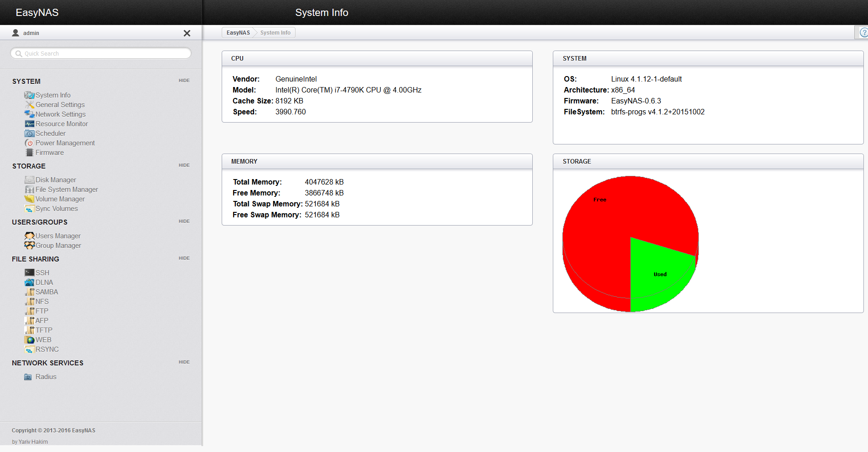Click the General Settings tools icon
The image size is (868, 452).
pos(30,105)
